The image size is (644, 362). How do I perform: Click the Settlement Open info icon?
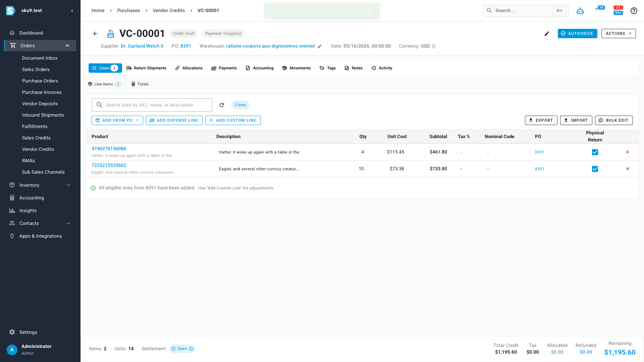pos(191,349)
